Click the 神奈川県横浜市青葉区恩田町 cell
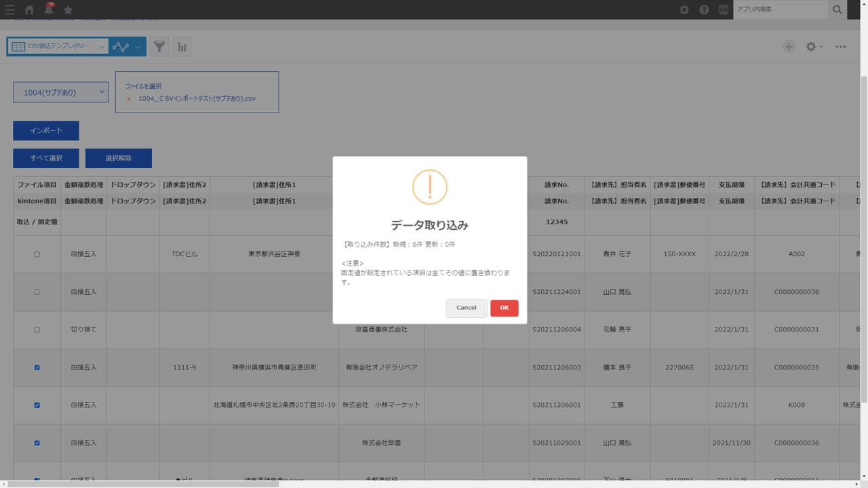868x488 pixels. tap(274, 367)
